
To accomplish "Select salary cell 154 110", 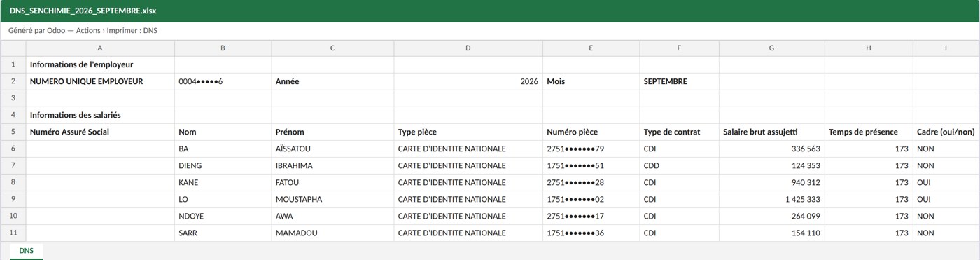I will click(771, 233).
